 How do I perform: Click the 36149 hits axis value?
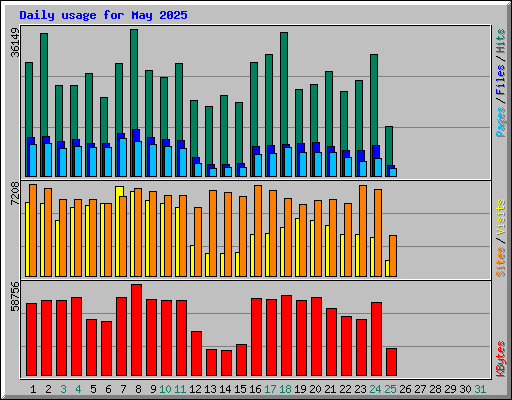tap(15, 42)
